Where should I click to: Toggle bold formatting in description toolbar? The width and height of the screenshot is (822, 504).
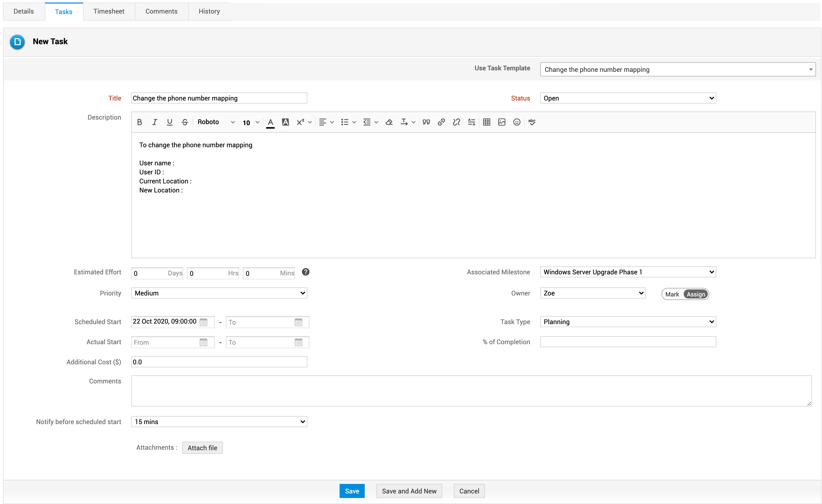tap(139, 122)
